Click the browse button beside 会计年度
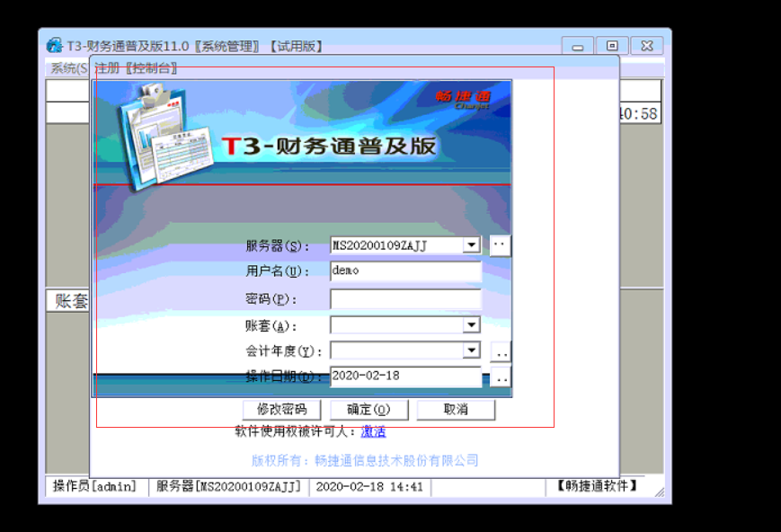 [501, 351]
